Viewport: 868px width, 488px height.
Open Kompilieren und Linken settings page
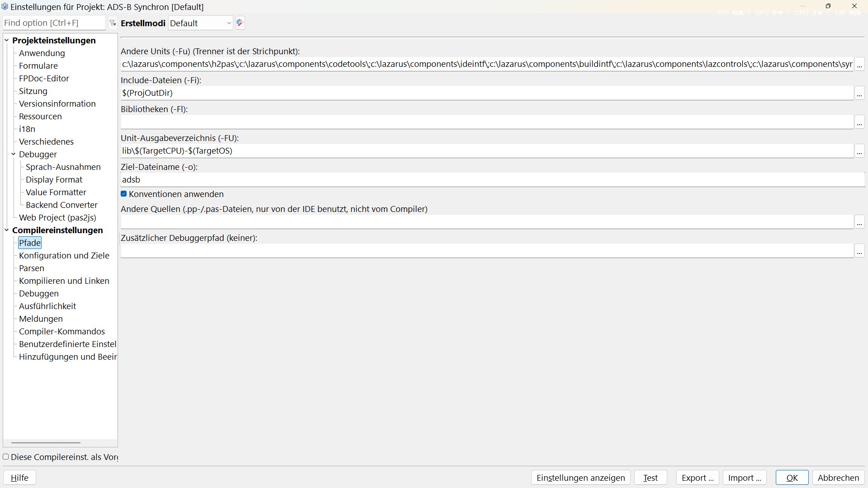click(64, 281)
